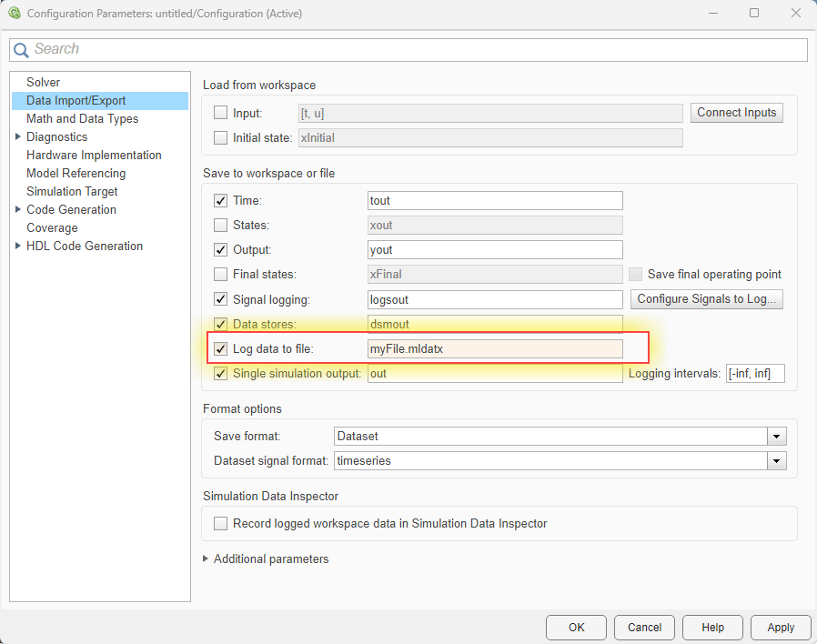Enable the States checkbox

(x=221, y=225)
